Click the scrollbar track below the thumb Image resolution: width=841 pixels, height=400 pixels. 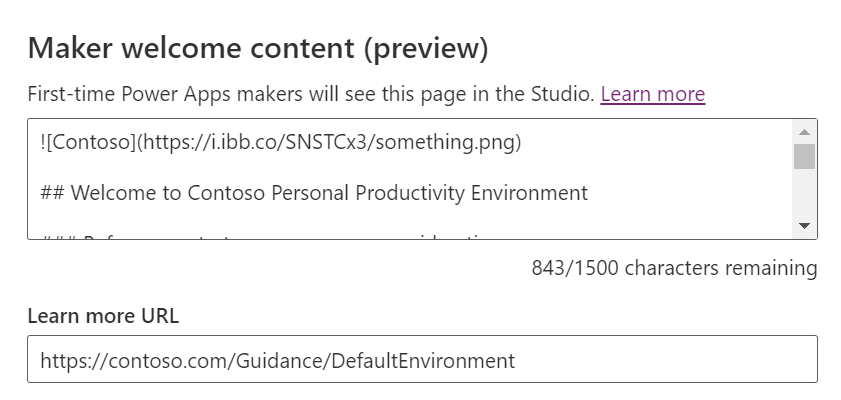[804, 195]
